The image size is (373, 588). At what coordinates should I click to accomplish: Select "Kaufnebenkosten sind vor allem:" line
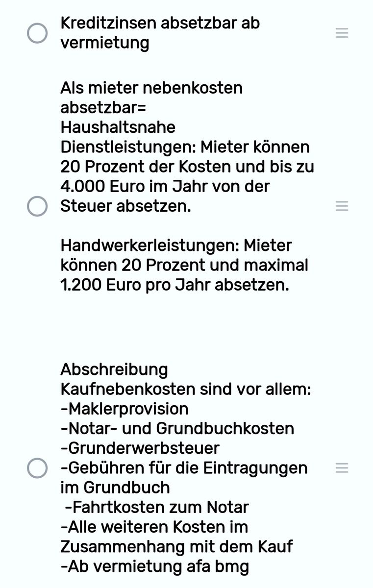tap(186, 390)
